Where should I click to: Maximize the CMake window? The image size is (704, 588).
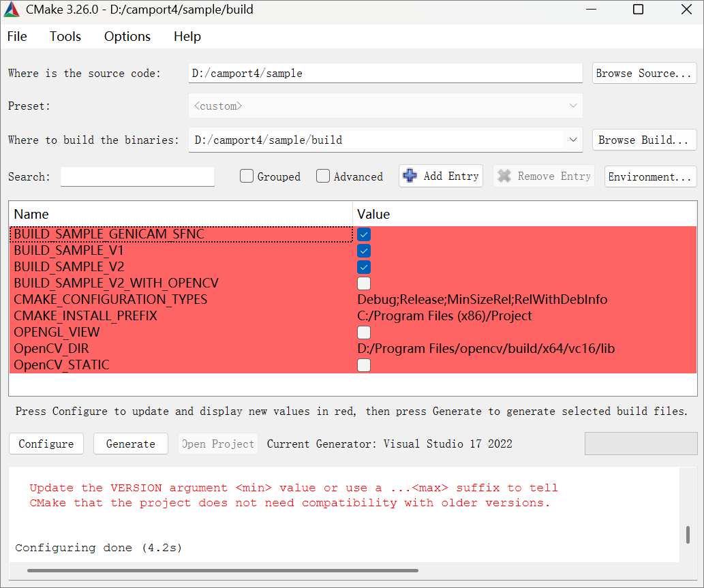(638, 10)
